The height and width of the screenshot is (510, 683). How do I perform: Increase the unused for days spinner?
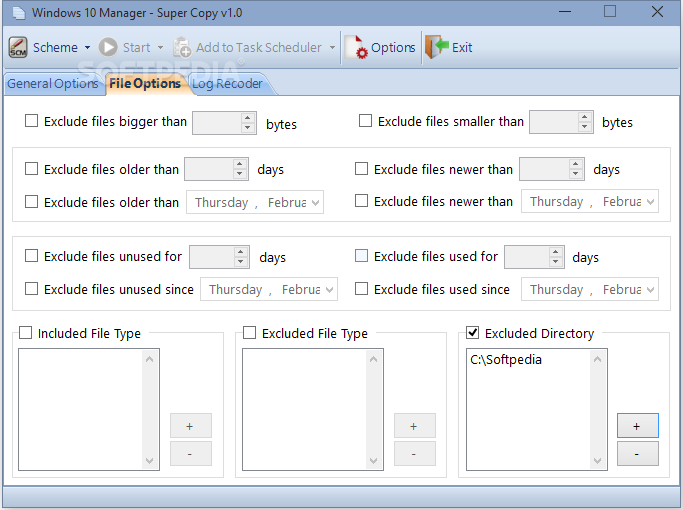click(x=240, y=252)
